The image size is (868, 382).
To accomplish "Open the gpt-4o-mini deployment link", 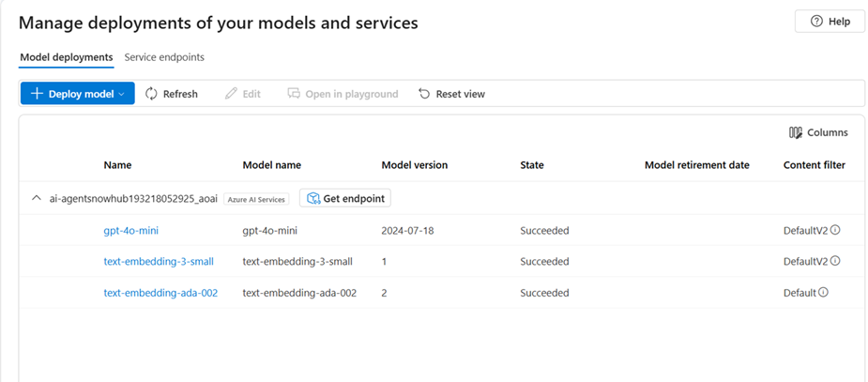I will [130, 231].
